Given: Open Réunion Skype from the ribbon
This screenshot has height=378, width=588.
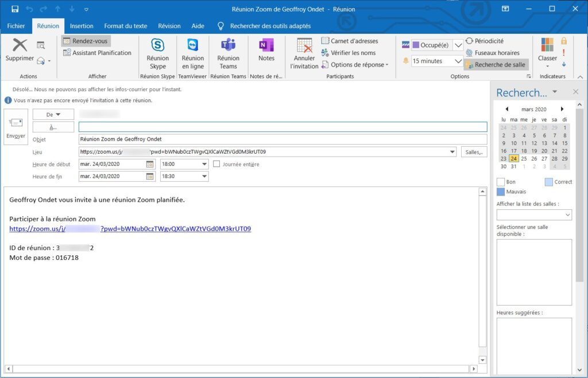Looking at the screenshot, I should [x=157, y=46].
